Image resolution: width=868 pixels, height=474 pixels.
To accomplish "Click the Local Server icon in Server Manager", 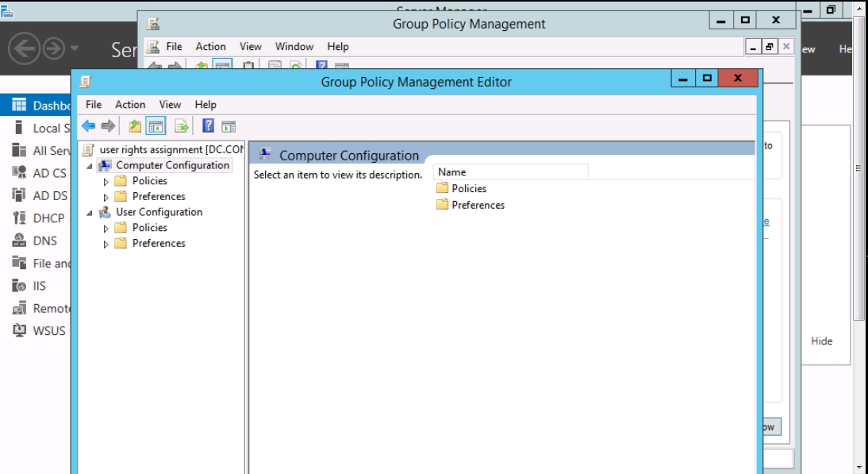I will pyautogui.click(x=19, y=128).
